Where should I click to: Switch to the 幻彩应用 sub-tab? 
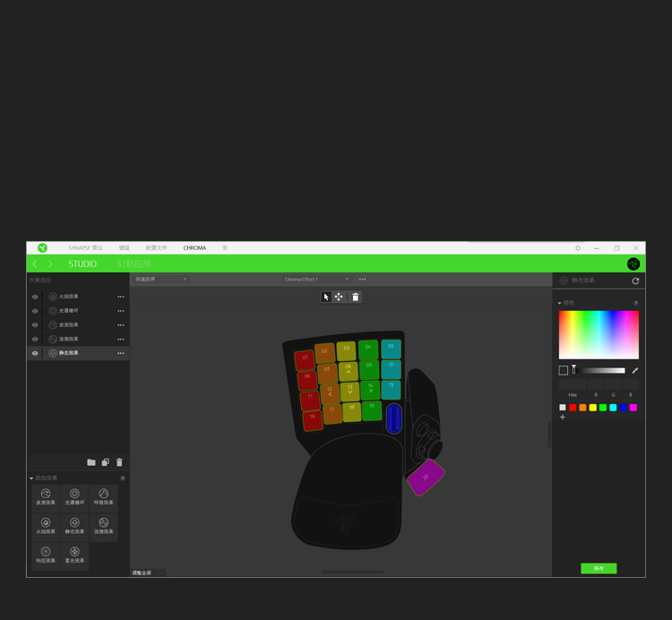coord(134,264)
